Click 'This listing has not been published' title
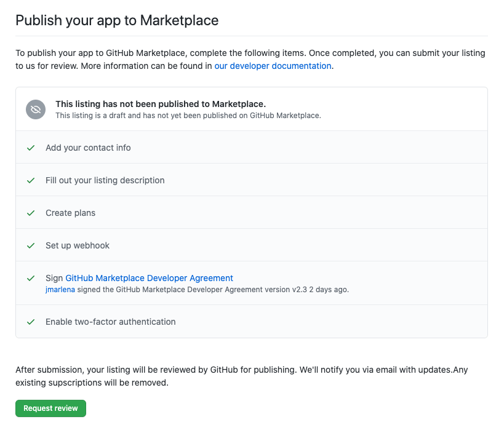Image resolution: width=504 pixels, height=433 pixels. point(161,104)
